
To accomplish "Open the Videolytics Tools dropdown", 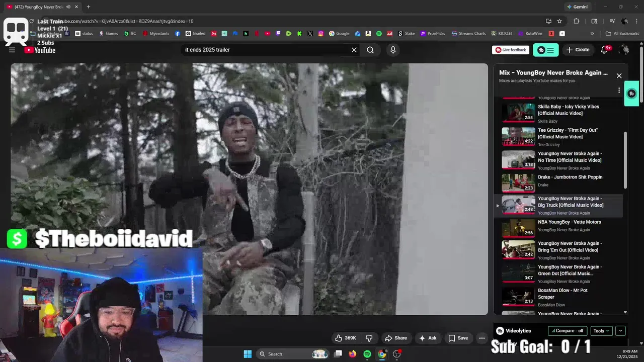I will (601, 331).
